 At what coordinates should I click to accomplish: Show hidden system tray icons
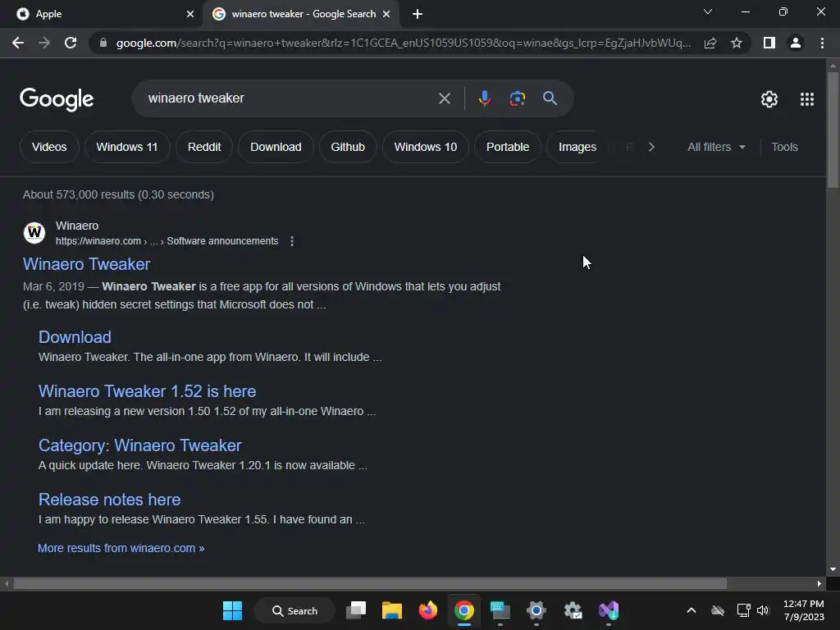coord(691,610)
